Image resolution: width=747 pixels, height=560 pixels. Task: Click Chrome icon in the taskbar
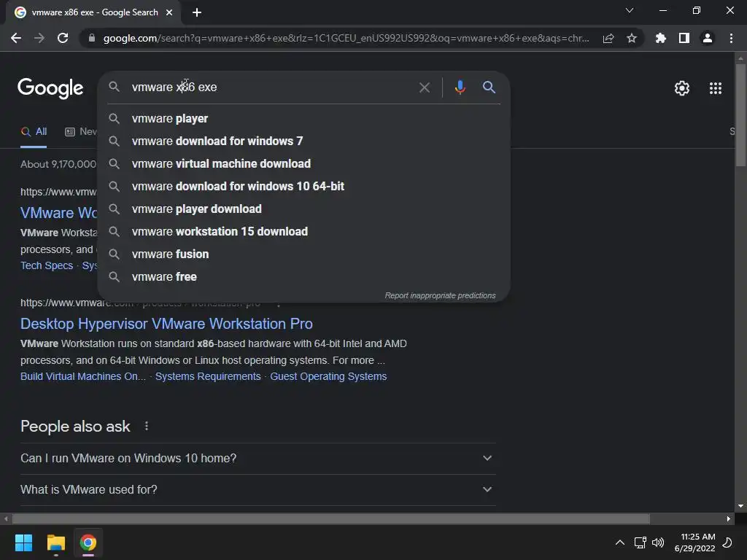click(88, 542)
